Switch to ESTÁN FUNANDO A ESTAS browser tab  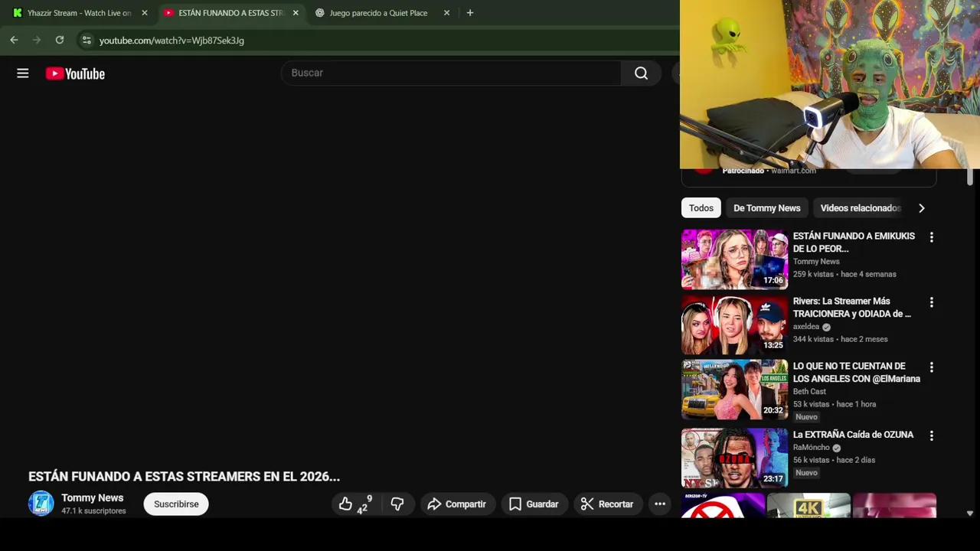click(231, 13)
